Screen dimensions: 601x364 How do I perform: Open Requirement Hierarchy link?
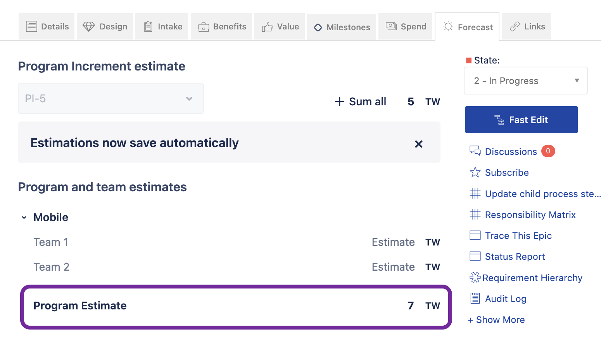tap(532, 278)
